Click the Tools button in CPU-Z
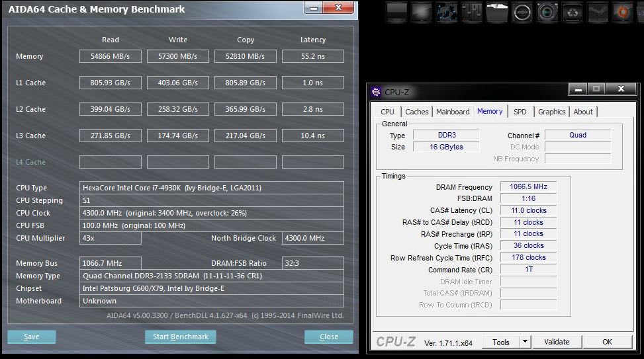The image size is (644, 359). (500, 342)
